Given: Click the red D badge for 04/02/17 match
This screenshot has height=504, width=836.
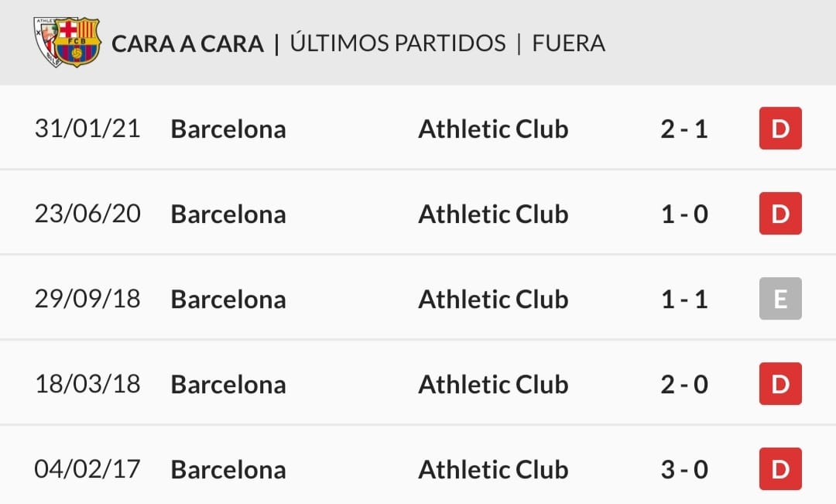Looking at the screenshot, I should click(x=779, y=469).
